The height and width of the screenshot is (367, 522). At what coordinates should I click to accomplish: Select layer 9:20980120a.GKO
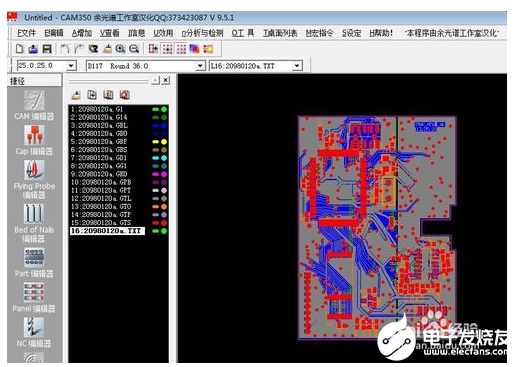click(x=99, y=174)
